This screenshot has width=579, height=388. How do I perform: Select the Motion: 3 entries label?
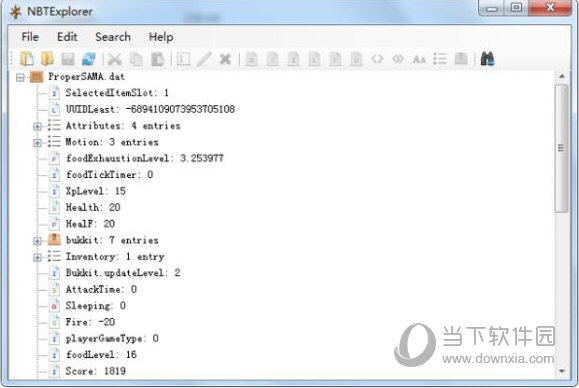(x=112, y=142)
